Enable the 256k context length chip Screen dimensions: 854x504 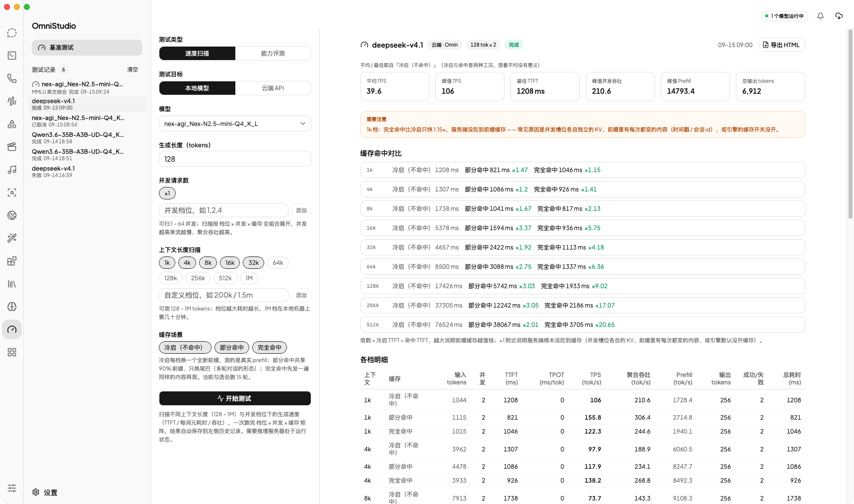click(198, 278)
